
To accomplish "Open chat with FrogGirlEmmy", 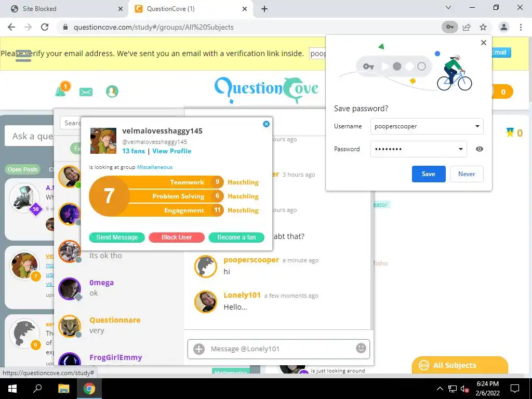I will (119, 357).
